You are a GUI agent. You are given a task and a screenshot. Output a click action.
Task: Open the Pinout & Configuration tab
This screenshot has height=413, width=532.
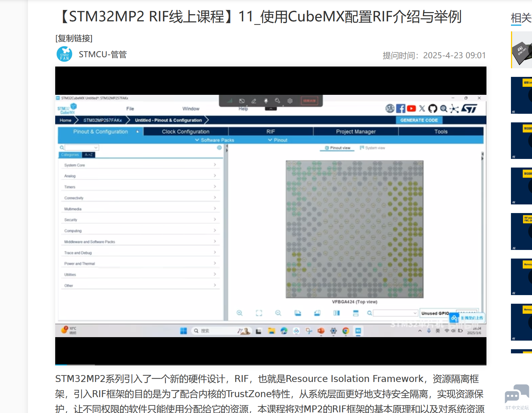tap(100, 131)
